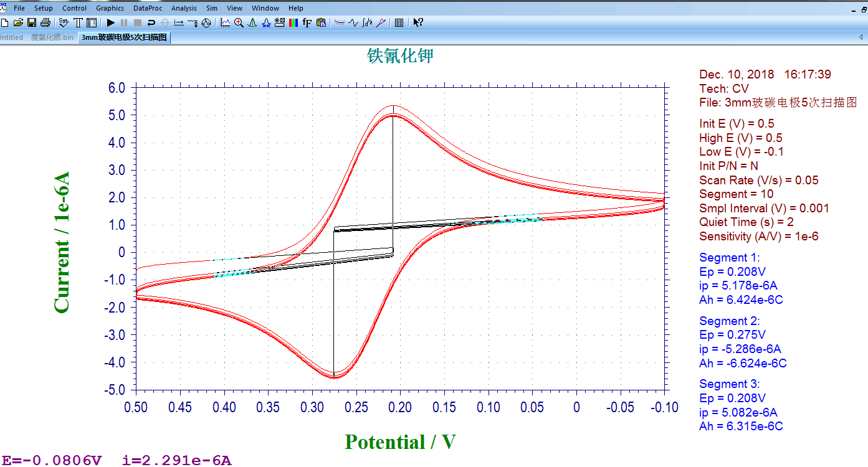This screenshot has height=467, width=868.
Task: Switch to the Untitled document tab
Action: point(11,37)
